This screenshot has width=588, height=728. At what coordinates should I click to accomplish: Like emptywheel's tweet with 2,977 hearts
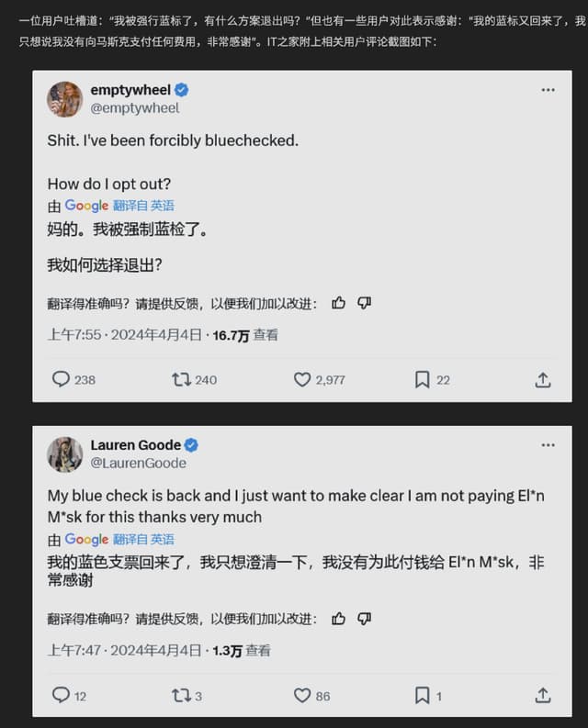(x=302, y=380)
